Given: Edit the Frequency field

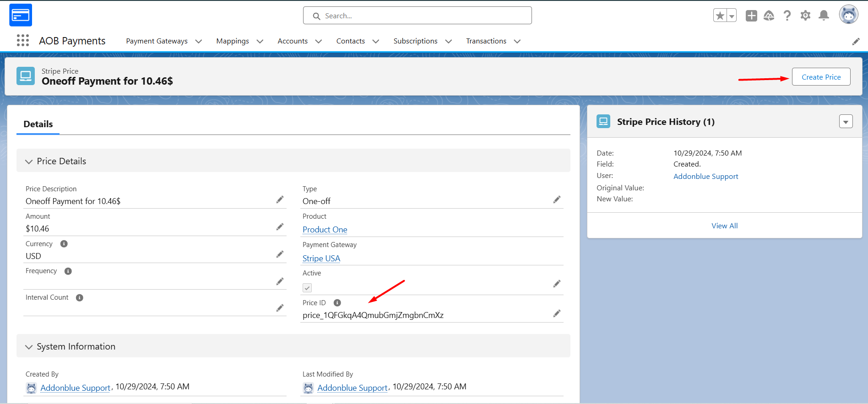Looking at the screenshot, I should click(x=280, y=281).
